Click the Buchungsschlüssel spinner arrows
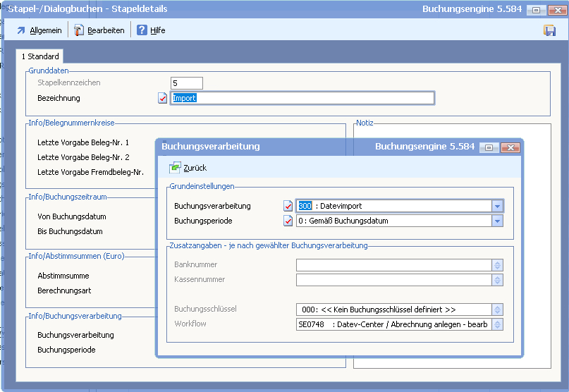The height and width of the screenshot is (392, 569). click(497, 310)
